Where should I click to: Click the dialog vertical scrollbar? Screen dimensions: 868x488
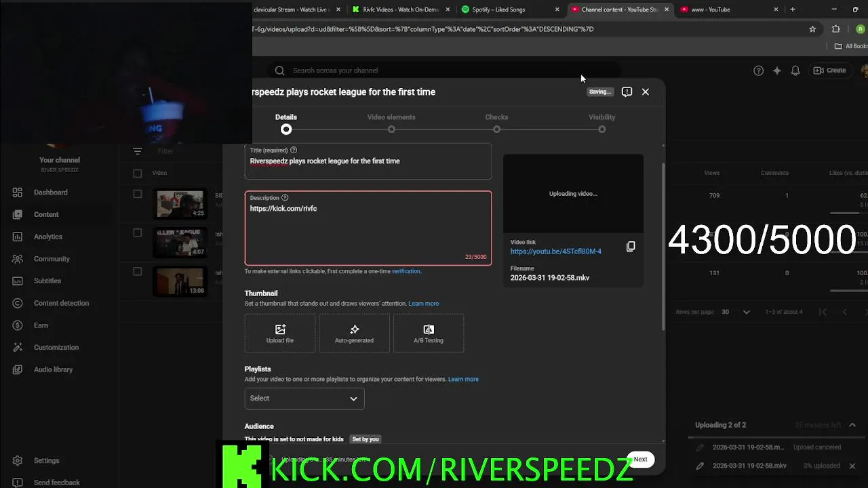coord(663,247)
